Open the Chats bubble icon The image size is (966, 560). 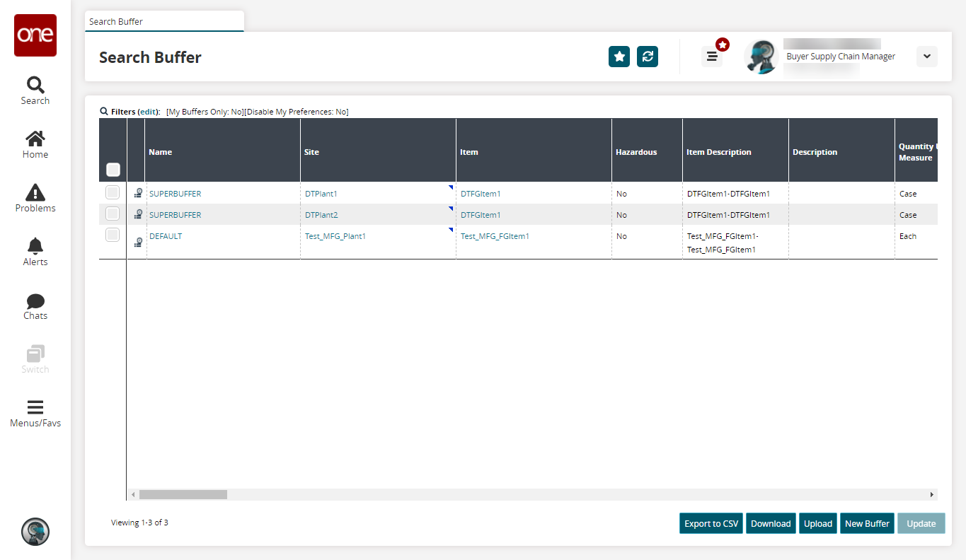point(35,305)
